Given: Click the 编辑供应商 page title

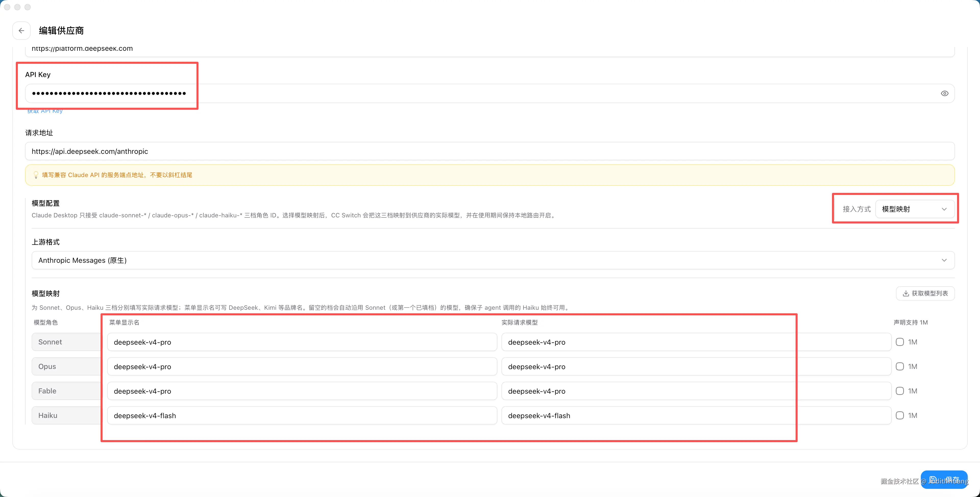Looking at the screenshot, I should click(x=61, y=30).
